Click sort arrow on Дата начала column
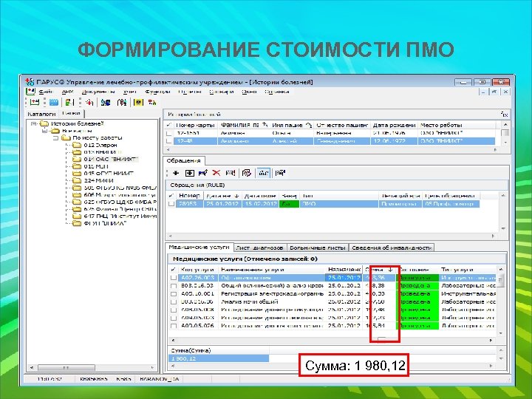The height and width of the screenshot is (399, 532). click(x=236, y=196)
